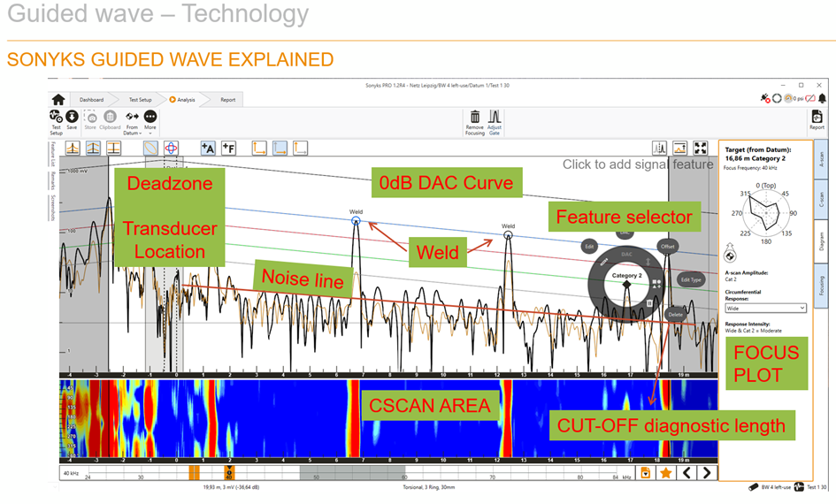Mark favorite with the orange star icon
836x504 pixels.
coord(665,472)
